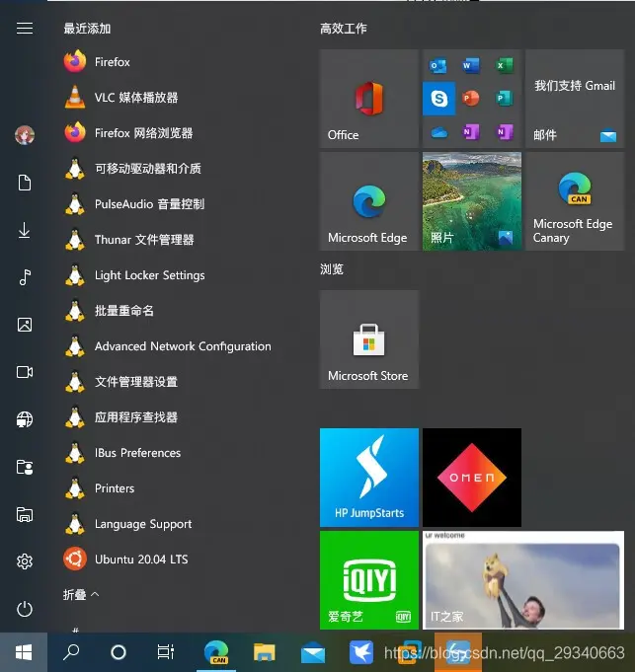This screenshot has height=672, width=635.
Task: Open the HP JumpStarts tile
Action: 369,478
